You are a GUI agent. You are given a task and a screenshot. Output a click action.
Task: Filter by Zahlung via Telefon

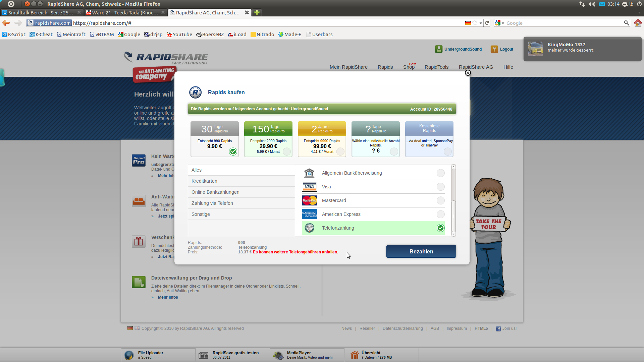[x=241, y=203]
